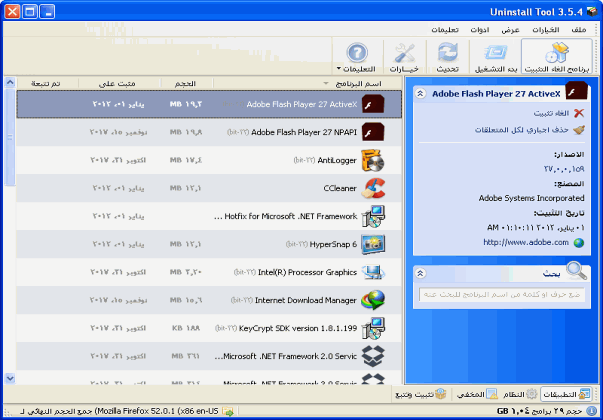Collapse the Adobe Flash Player details panel
The width and height of the screenshot is (603, 420).
pyautogui.click(x=421, y=93)
